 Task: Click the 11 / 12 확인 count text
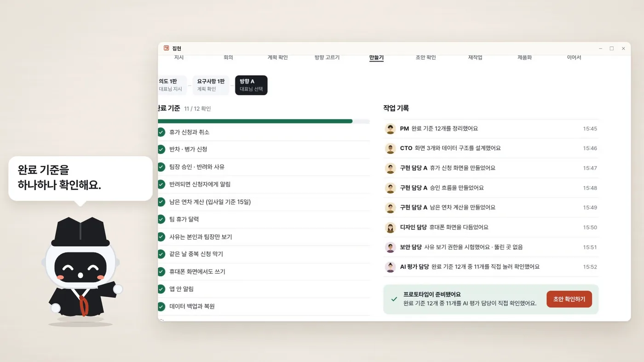click(x=197, y=109)
